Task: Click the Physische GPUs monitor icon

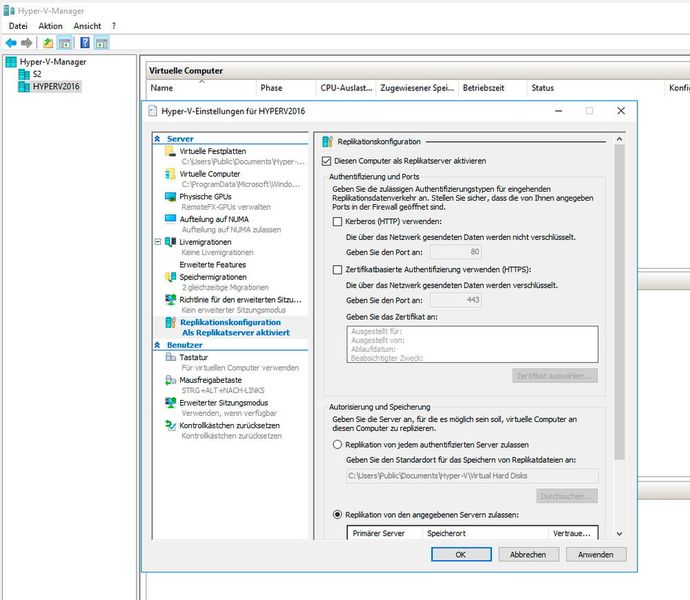Action: (x=170, y=197)
